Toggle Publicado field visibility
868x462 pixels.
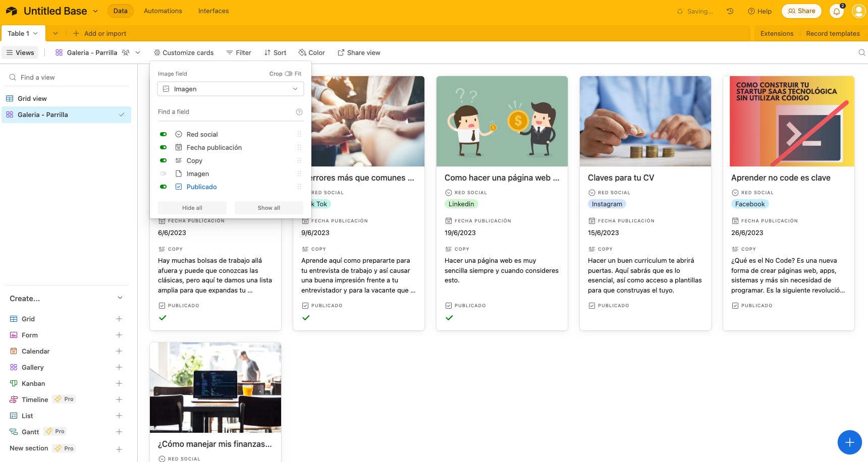[163, 187]
